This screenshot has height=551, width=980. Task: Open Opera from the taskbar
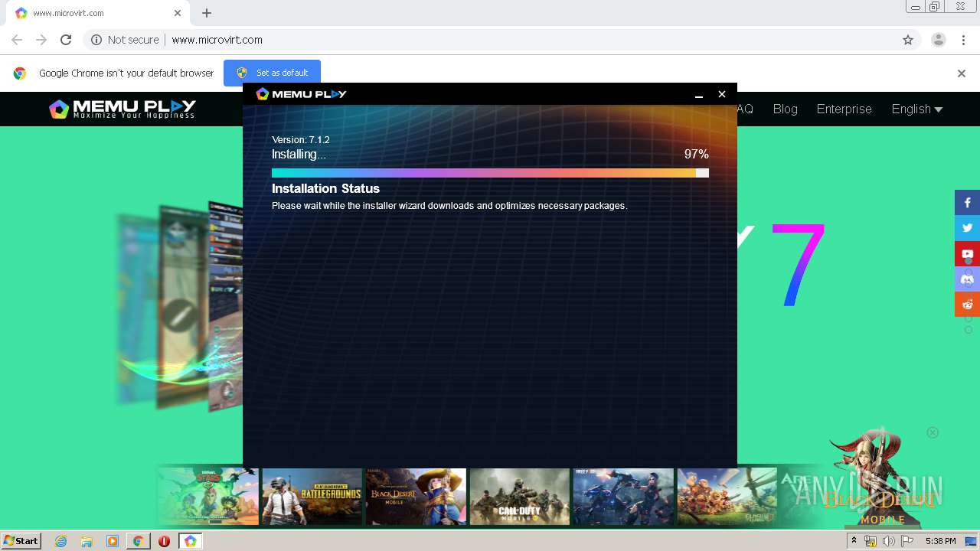[164, 541]
